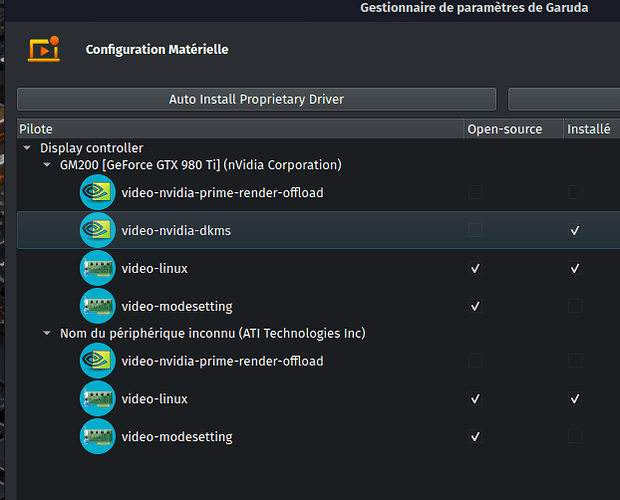Uncheck Installé for video-nvidia-dkms

coord(575,230)
